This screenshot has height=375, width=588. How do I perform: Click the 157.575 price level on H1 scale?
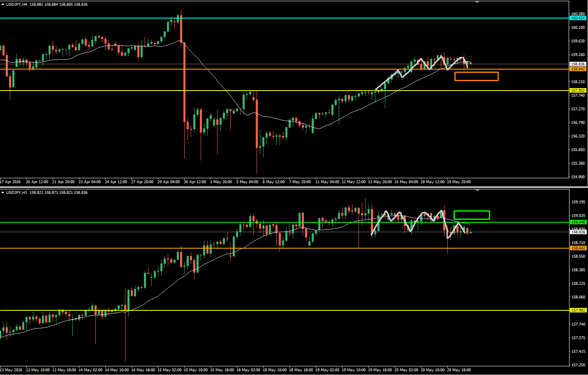pyautogui.click(x=578, y=338)
